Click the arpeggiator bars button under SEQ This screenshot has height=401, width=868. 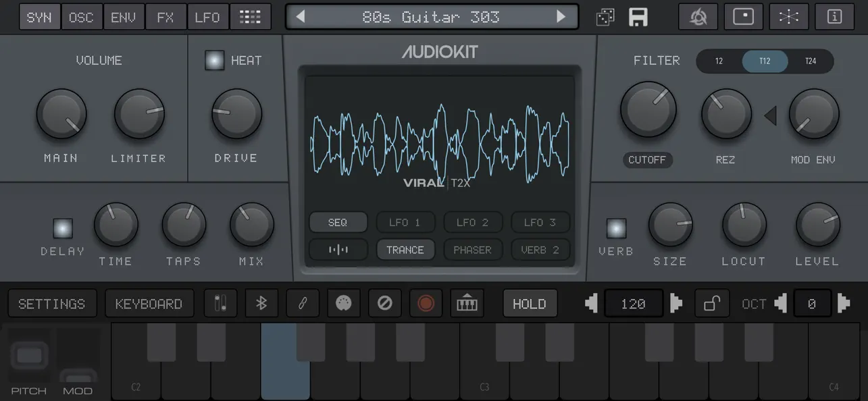338,250
